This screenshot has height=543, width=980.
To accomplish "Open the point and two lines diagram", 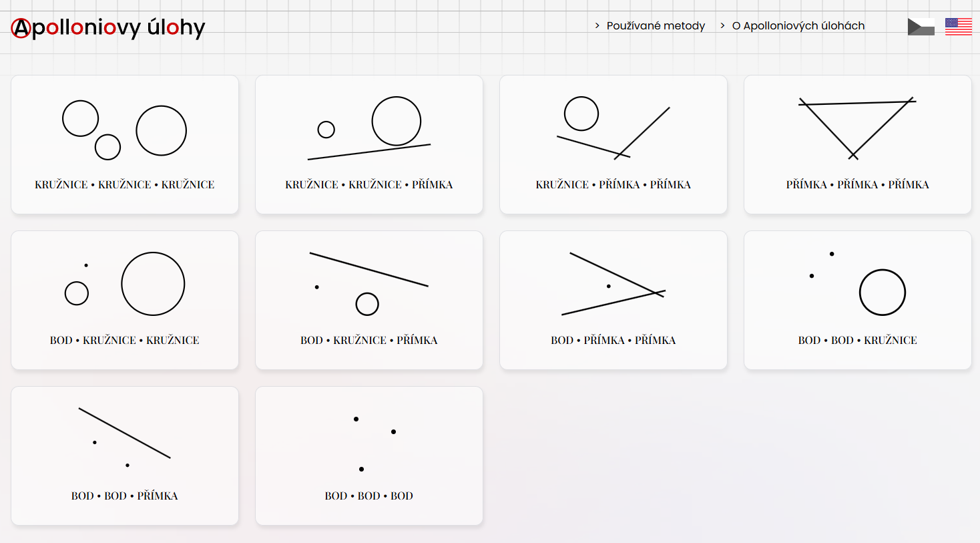I will point(613,284).
